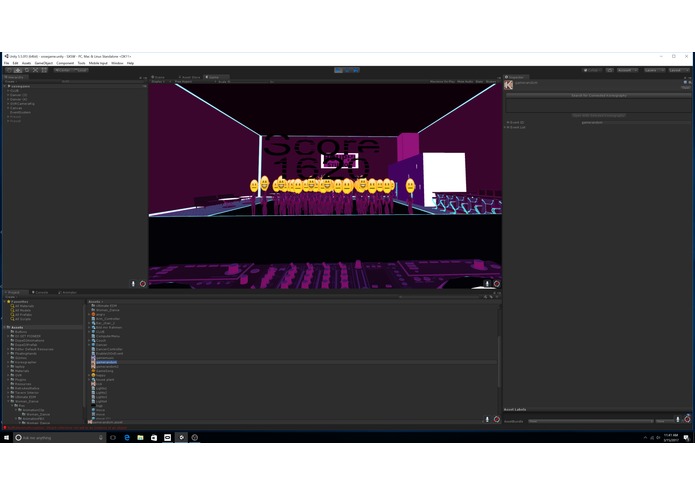Screen dimensions: 695x494
Task: Toggle Mute Audio in Game view
Action: (x=465, y=82)
